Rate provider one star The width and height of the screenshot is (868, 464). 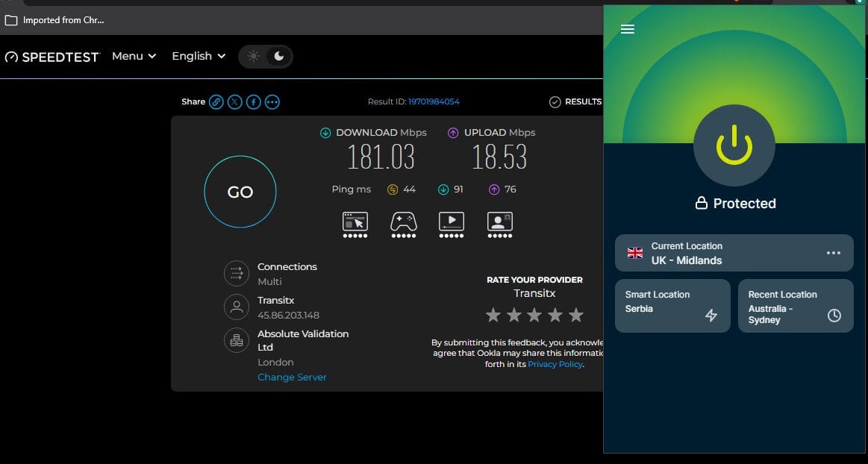click(x=493, y=316)
